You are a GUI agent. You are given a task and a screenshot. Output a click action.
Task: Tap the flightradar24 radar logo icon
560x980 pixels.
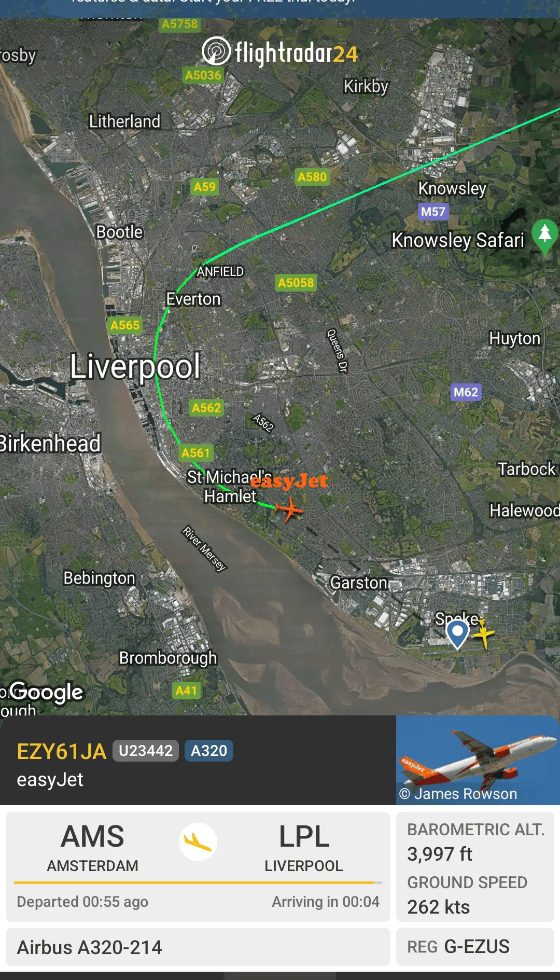coord(216,51)
